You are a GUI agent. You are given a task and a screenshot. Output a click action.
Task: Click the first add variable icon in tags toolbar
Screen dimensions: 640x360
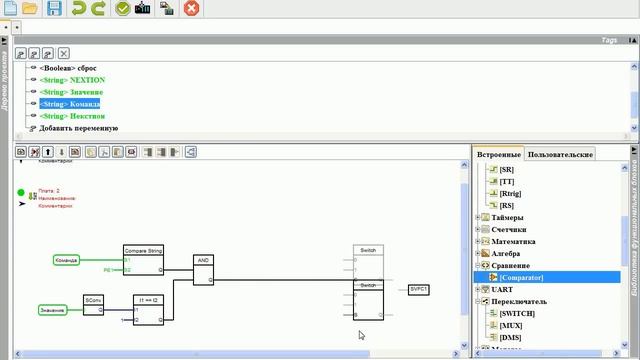click(21, 53)
